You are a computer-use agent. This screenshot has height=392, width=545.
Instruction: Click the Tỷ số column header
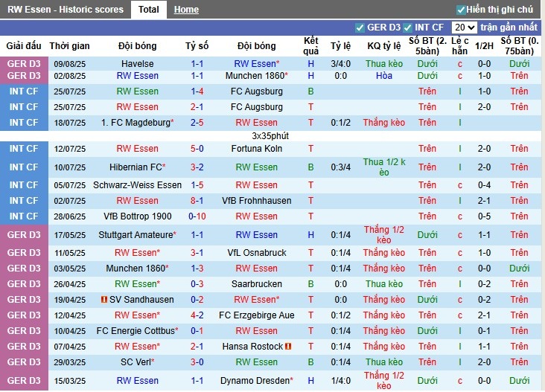(197, 46)
